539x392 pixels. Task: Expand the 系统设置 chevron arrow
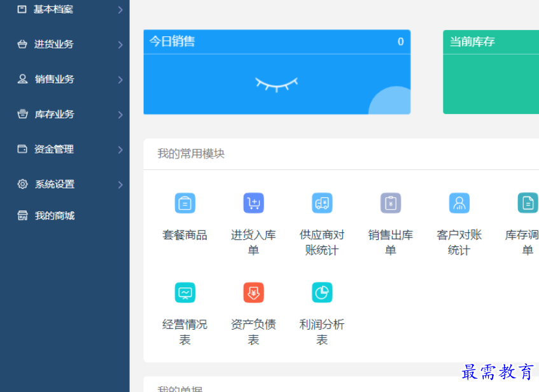(x=120, y=185)
